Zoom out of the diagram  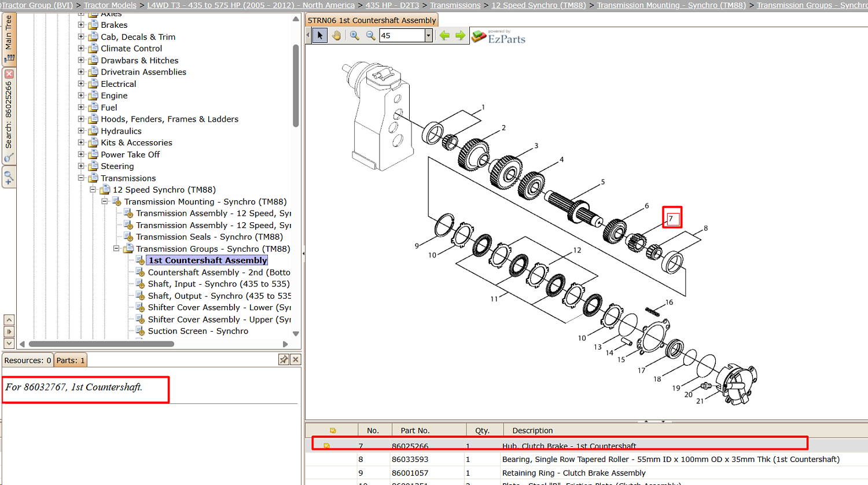[x=370, y=35]
